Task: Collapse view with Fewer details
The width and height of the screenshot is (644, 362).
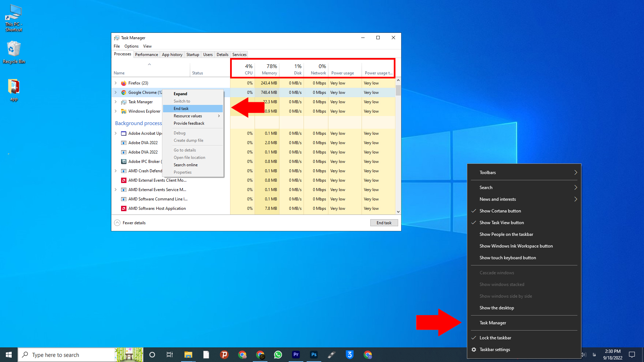Action: click(x=130, y=223)
